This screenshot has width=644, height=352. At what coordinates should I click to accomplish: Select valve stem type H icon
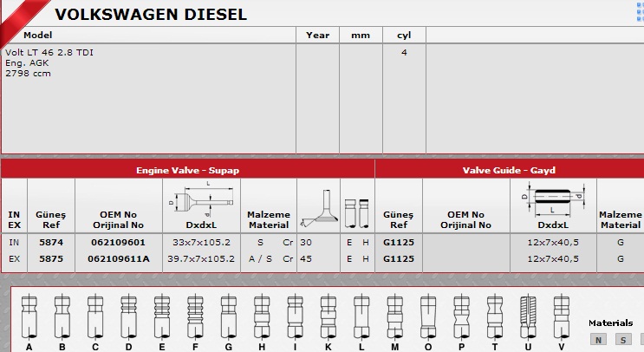pos(262,316)
